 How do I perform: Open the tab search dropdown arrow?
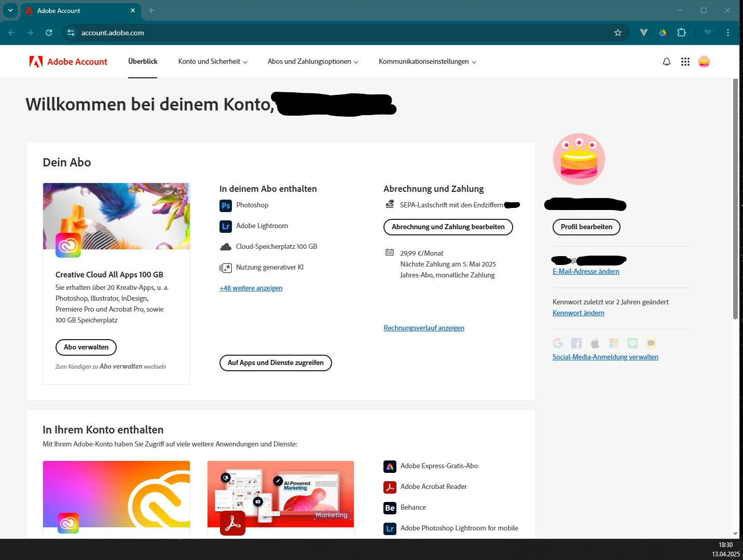tap(10, 10)
